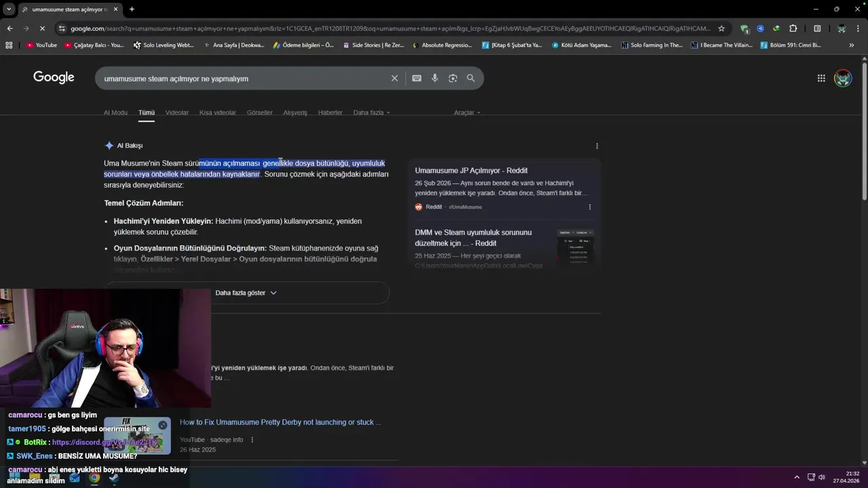Open AI Bakışı three-dot options

(x=597, y=146)
